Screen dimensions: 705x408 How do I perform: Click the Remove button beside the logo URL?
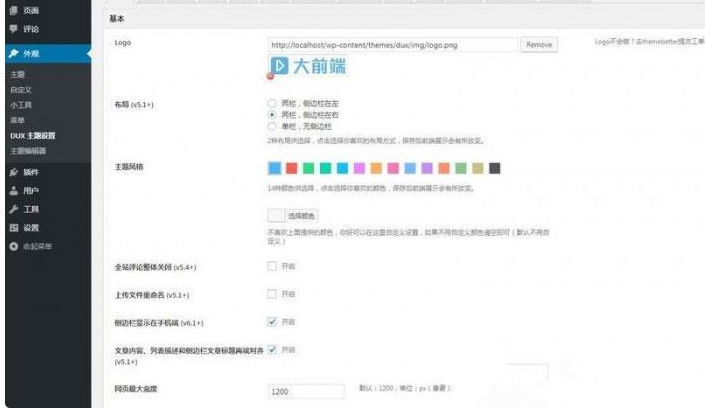539,45
